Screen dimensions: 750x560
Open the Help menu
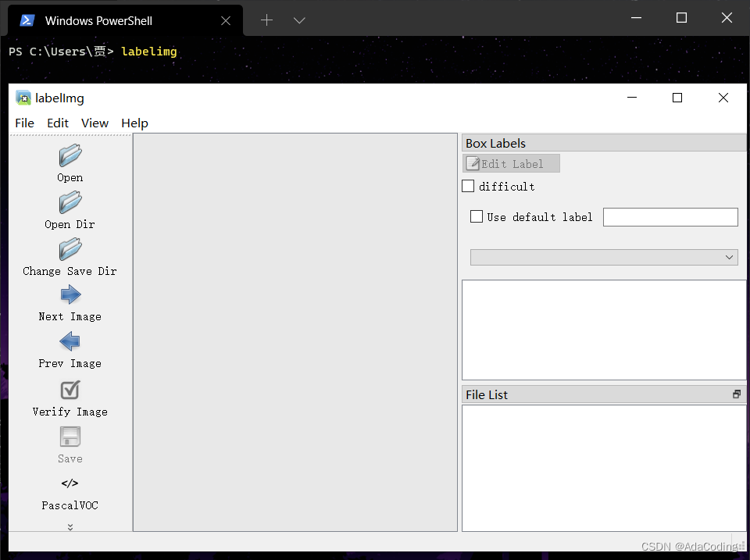pos(134,123)
